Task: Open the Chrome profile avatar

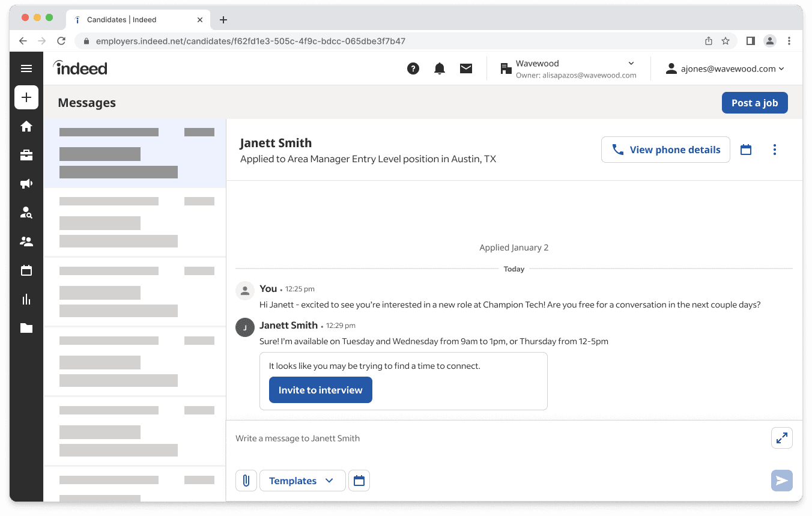Action: [x=770, y=41]
